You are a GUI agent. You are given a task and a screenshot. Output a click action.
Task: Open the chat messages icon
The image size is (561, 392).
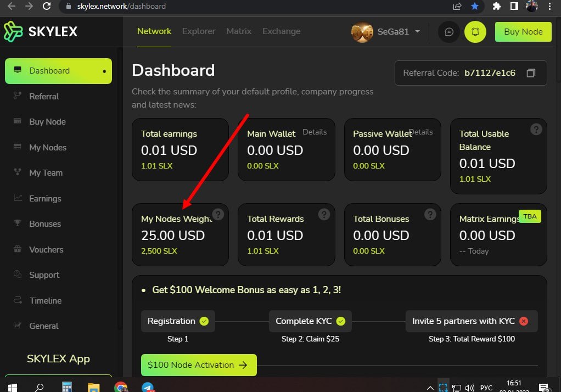click(448, 32)
